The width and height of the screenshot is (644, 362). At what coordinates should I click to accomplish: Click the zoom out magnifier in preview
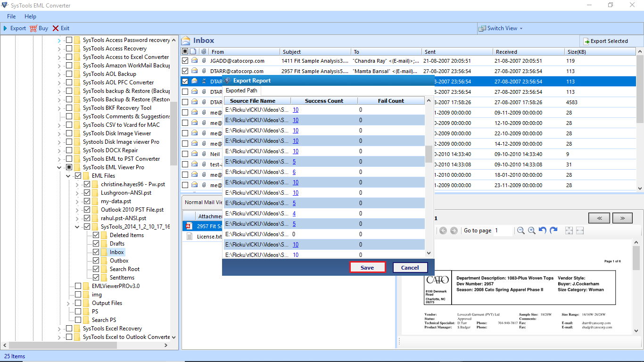point(520,230)
